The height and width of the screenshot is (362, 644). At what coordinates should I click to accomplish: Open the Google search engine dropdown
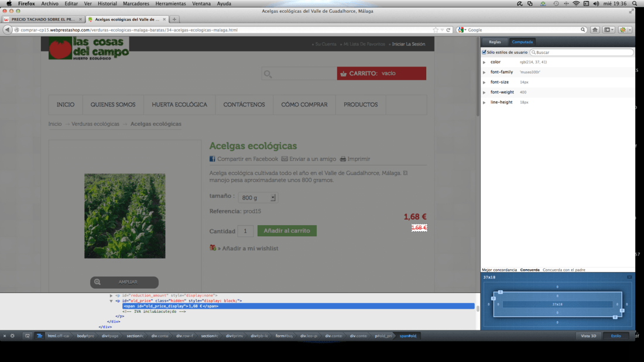[x=462, y=30]
